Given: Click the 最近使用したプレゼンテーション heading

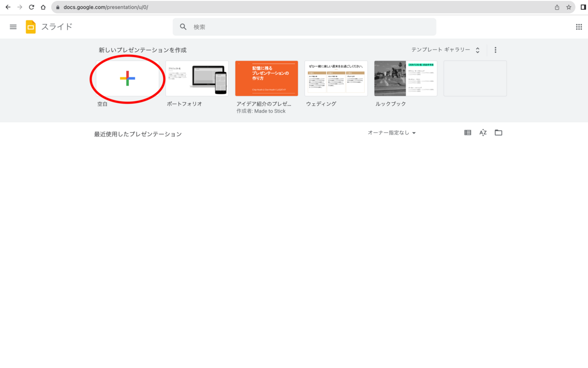Looking at the screenshot, I should pos(138,134).
